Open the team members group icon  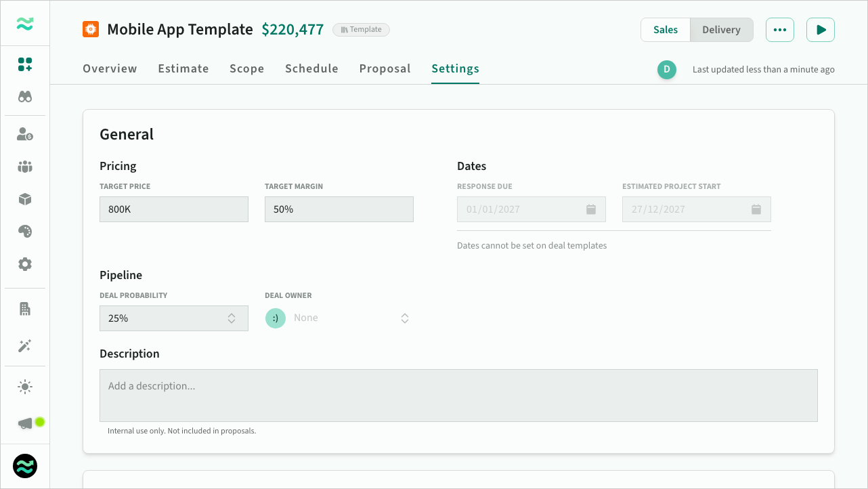[25, 167]
